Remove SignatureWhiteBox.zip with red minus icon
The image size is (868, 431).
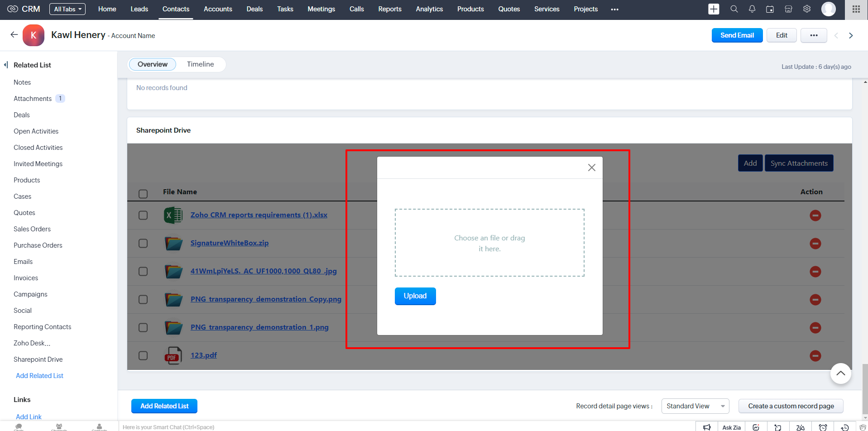(815, 244)
